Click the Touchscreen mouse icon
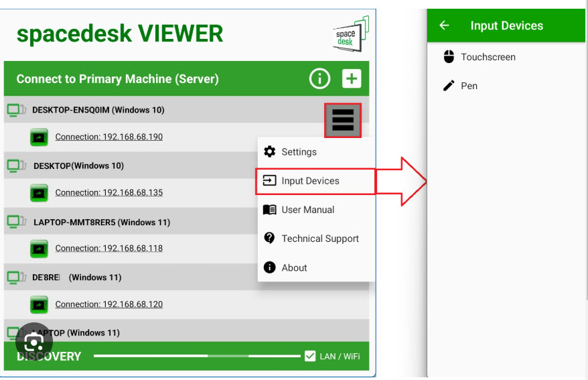588x380 pixels. pyautogui.click(x=449, y=57)
